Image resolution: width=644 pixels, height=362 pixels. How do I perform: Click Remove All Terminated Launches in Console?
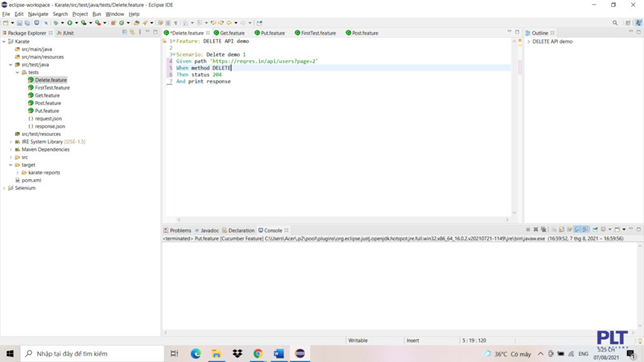pos(543,229)
